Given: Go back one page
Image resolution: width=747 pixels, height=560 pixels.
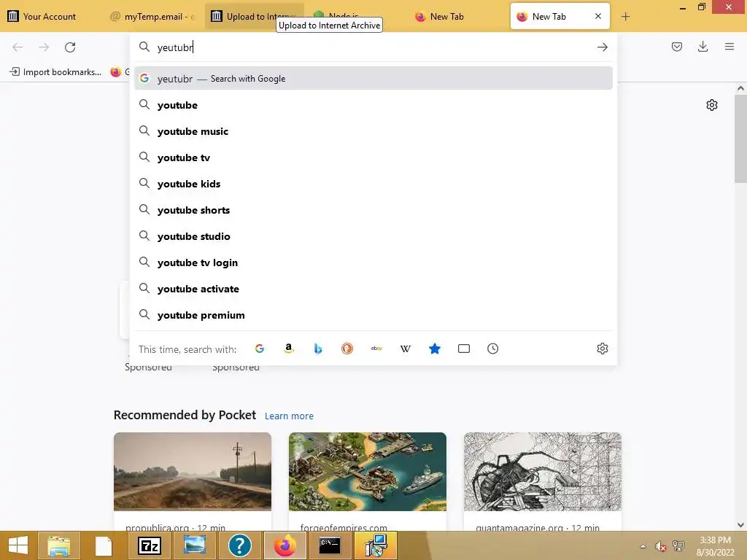Looking at the screenshot, I should [x=18, y=47].
